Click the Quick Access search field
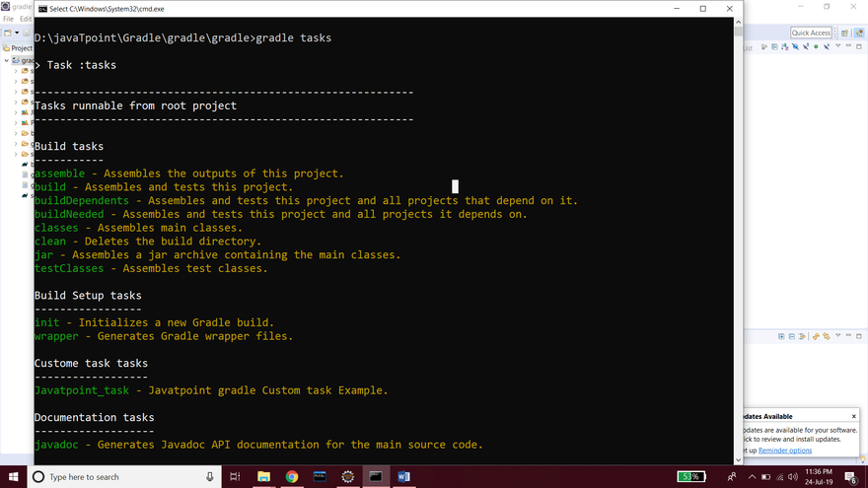This screenshot has height=488, width=868. point(811,33)
